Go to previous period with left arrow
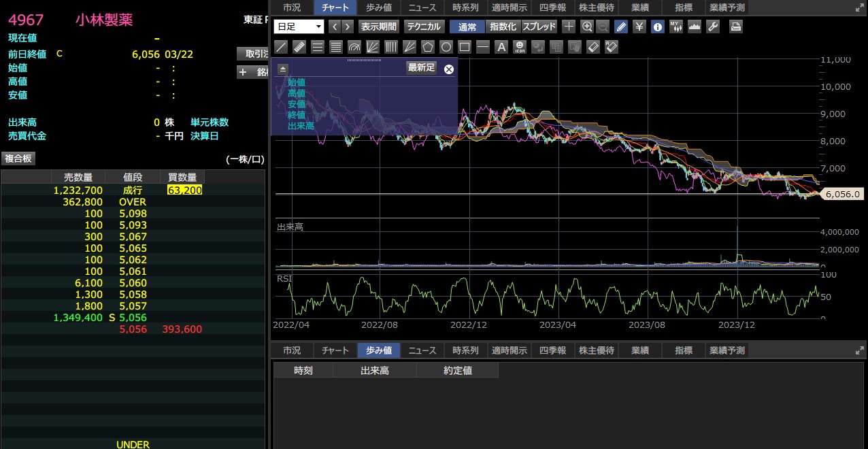 [335, 27]
